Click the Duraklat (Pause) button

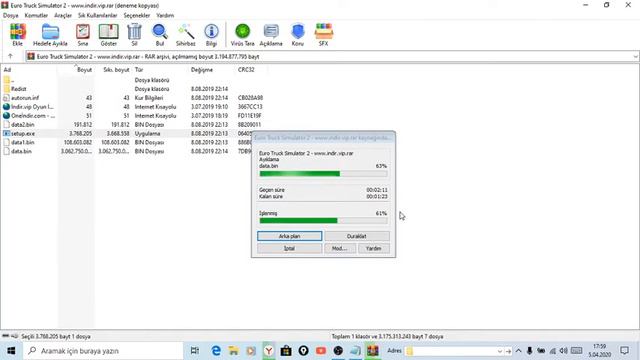(357, 236)
